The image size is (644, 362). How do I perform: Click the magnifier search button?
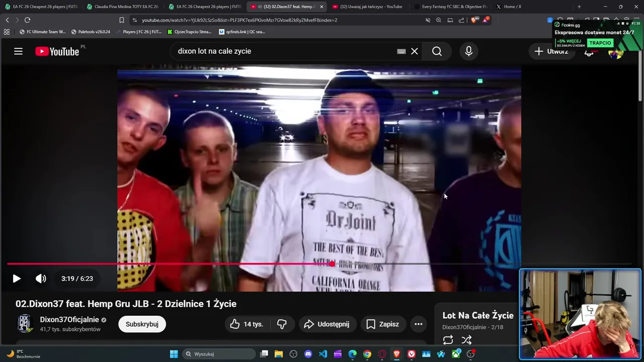(x=437, y=51)
